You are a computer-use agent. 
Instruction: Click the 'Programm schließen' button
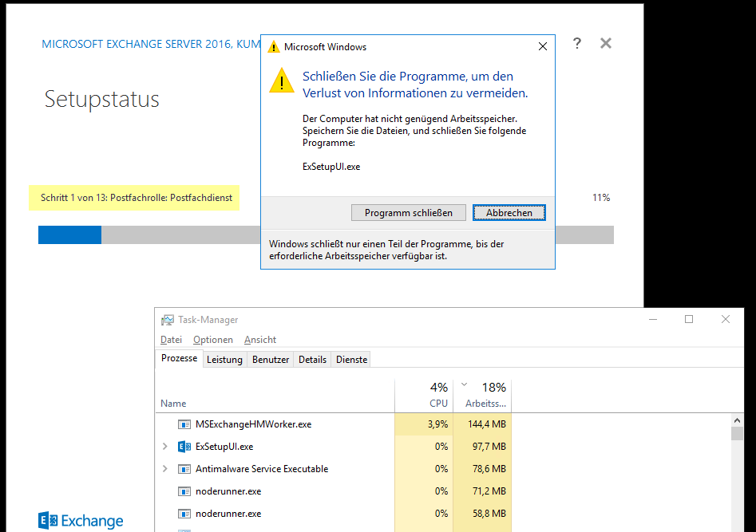point(409,212)
